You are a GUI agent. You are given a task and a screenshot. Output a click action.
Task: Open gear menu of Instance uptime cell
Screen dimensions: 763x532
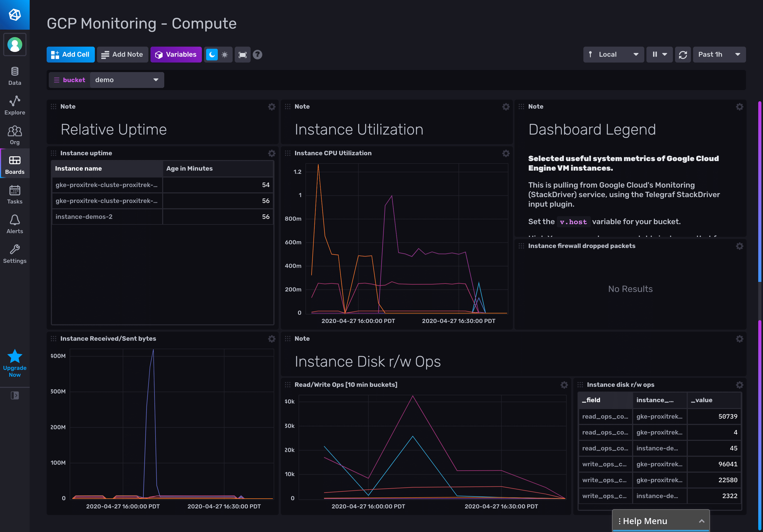[x=272, y=153]
